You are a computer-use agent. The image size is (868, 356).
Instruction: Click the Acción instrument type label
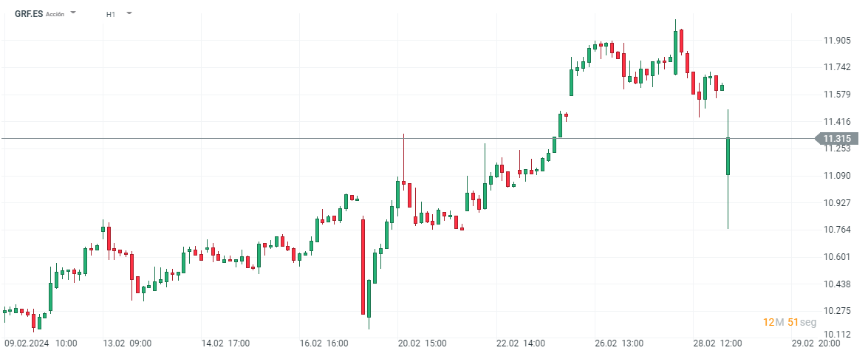point(55,14)
